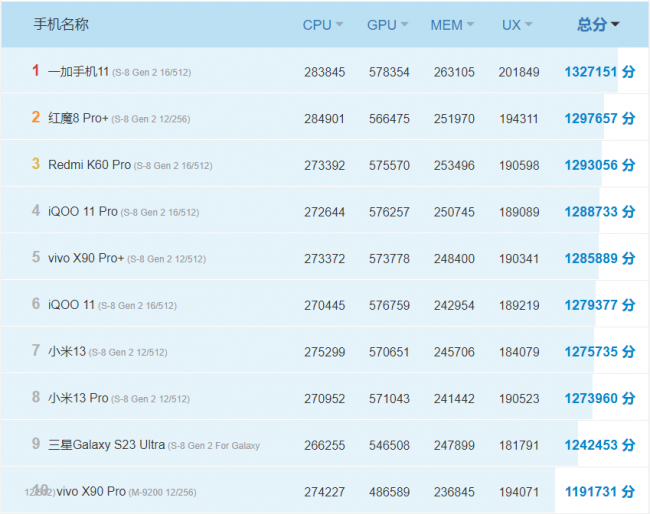Viewport: 650px width, 514px height.
Task: Click the 手机名称 column header
Action: (x=61, y=24)
